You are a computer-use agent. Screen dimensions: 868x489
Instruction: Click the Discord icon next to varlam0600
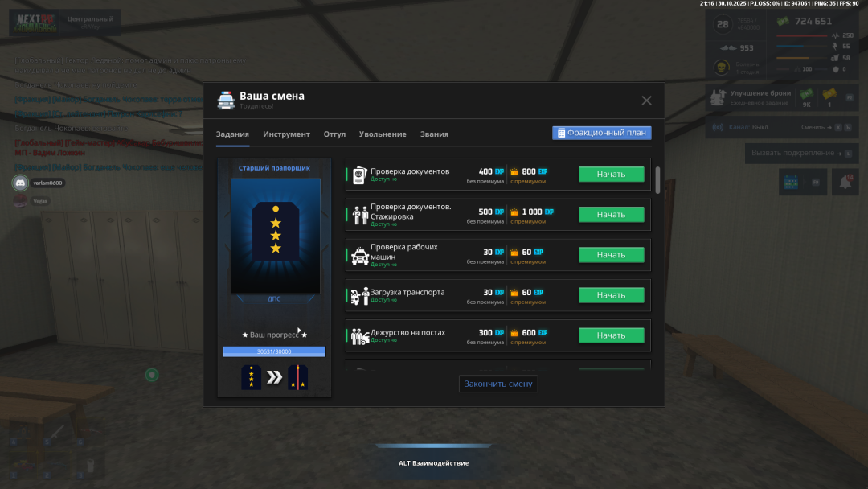[20, 183]
